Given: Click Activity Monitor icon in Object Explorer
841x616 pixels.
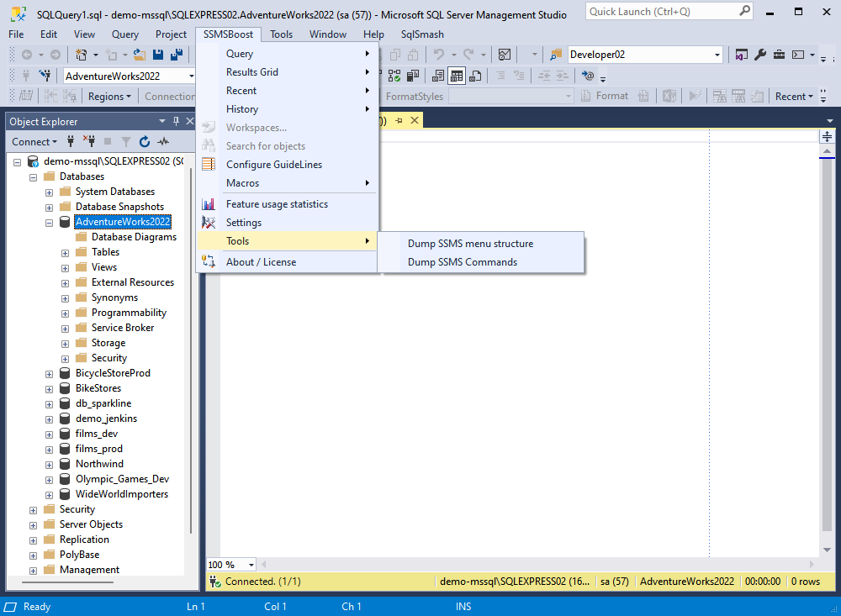Looking at the screenshot, I should pos(163,141).
